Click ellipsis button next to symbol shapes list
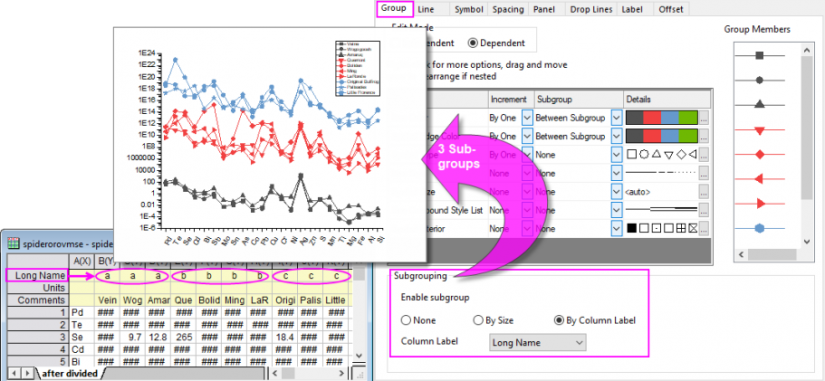 (704, 155)
